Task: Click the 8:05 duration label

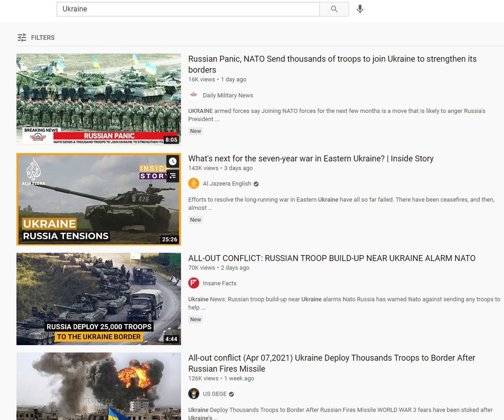Action: pyautogui.click(x=171, y=140)
